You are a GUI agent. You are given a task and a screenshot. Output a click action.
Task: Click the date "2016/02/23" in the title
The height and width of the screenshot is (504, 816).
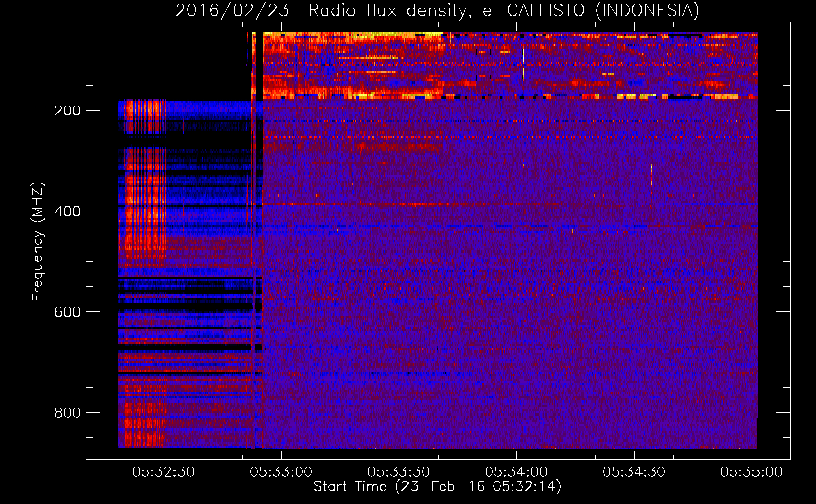coord(232,10)
